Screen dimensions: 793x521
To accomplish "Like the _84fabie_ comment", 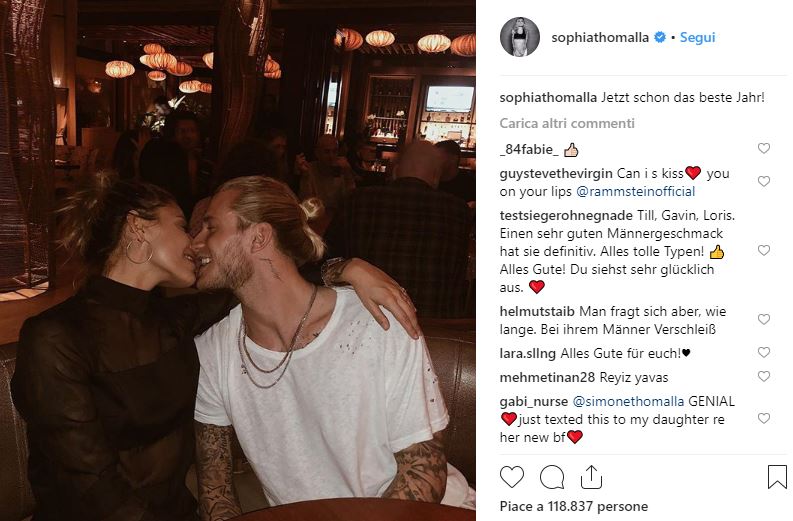I will point(764,148).
